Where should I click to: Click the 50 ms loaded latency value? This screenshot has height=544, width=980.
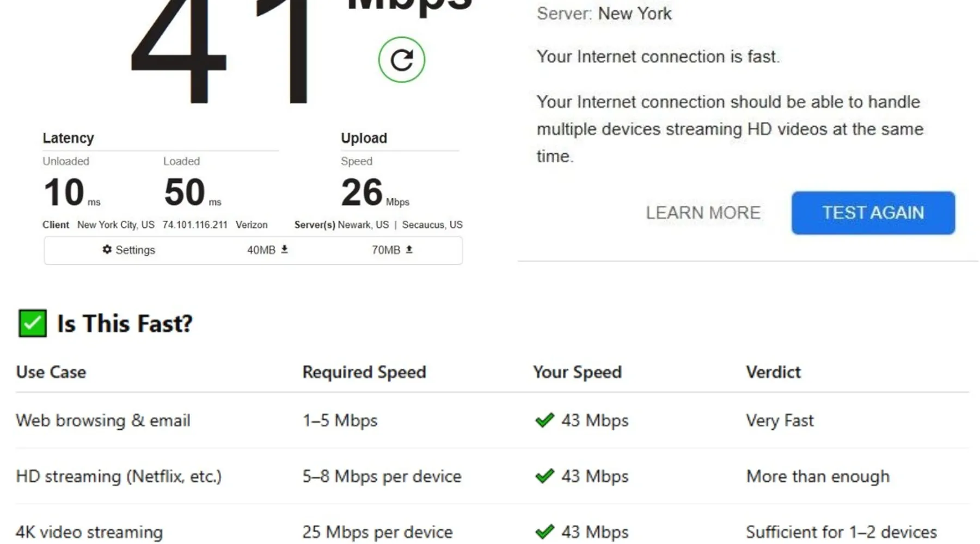click(x=185, y=193)
